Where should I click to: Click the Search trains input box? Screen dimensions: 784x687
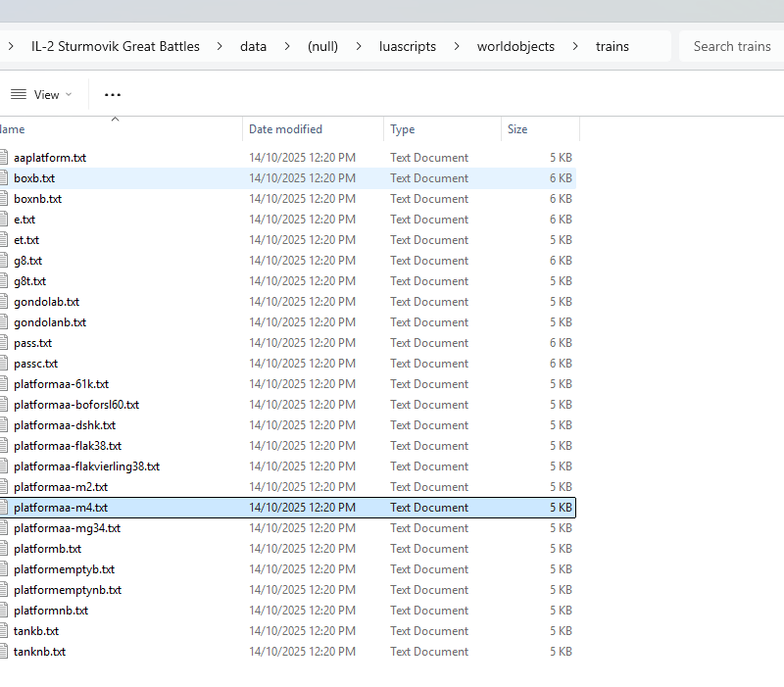[732, 46]
